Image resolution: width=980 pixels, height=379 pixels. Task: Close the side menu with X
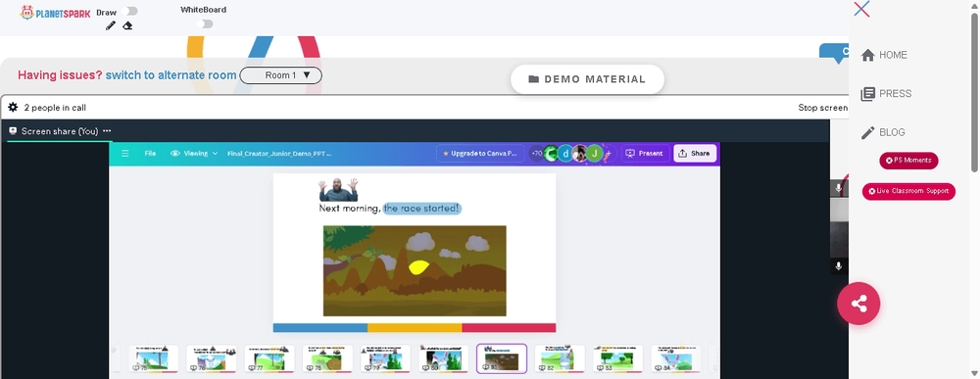(861, 9)
